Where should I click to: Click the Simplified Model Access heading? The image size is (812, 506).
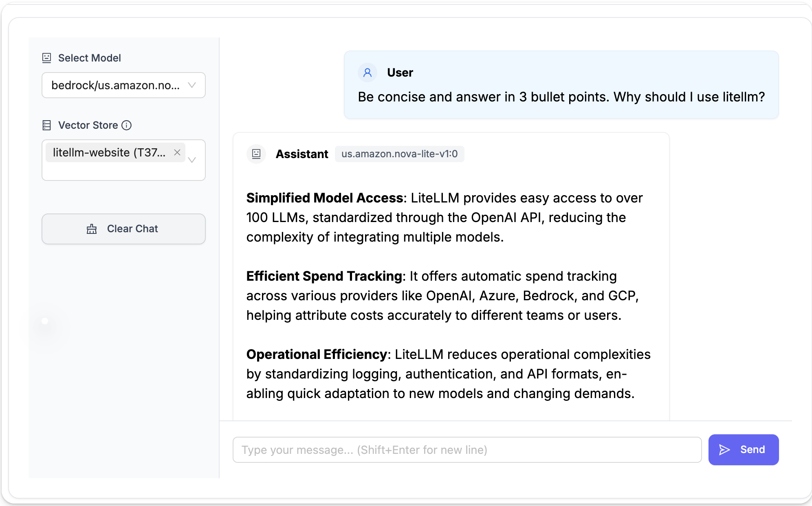[x=325, y=198]
